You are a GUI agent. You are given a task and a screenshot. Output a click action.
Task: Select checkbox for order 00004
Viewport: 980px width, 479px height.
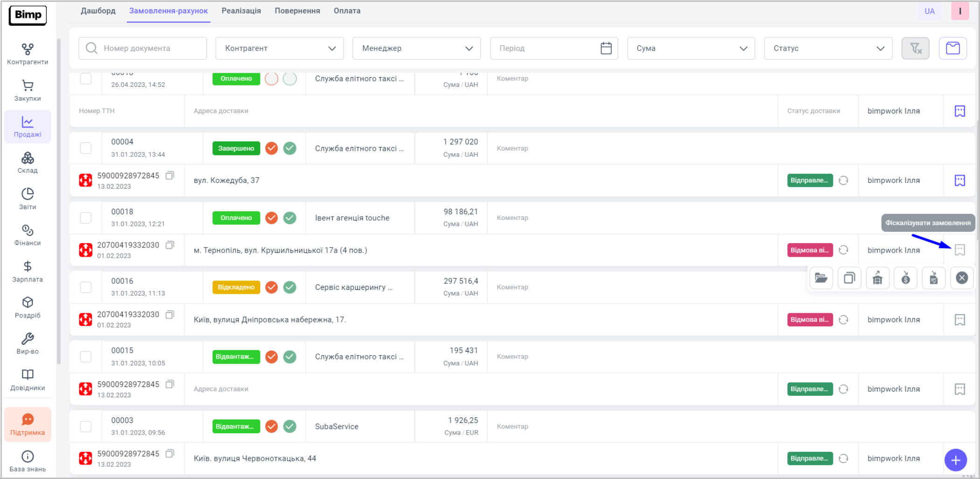[x=86, y=148]
